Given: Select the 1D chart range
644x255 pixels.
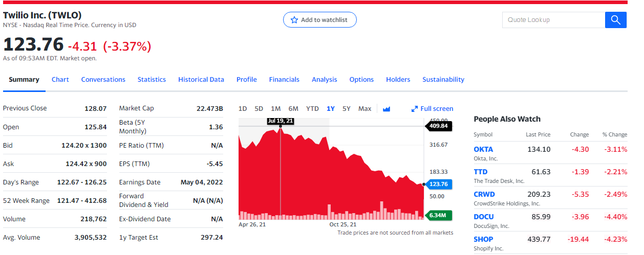Looking at the screenshot, I should coord(243,108).
